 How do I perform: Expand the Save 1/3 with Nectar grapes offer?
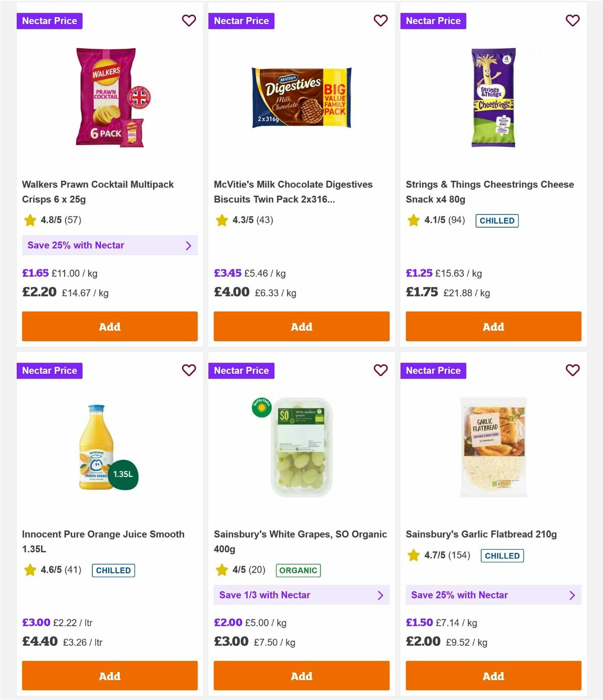point(301,595)
